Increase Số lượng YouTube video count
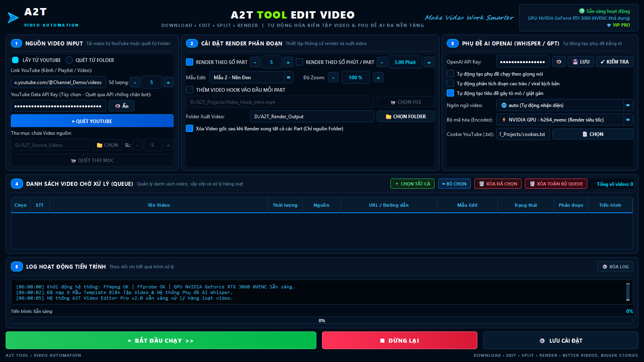 click(x=168, y=82)
